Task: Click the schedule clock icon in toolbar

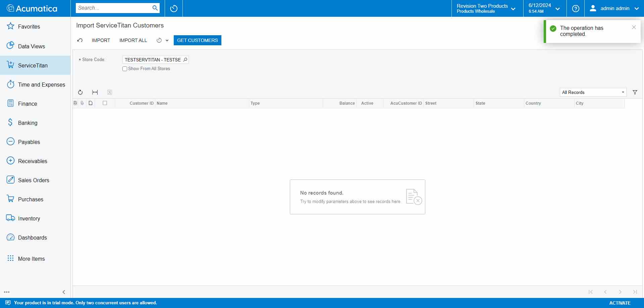Action: coord(159,40)
